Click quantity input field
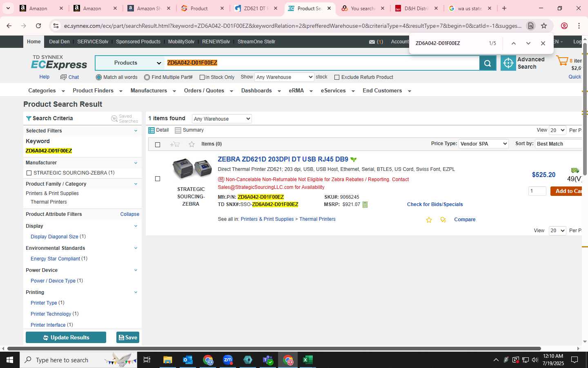This screenshot has width=588, height=368. (537, 191)
